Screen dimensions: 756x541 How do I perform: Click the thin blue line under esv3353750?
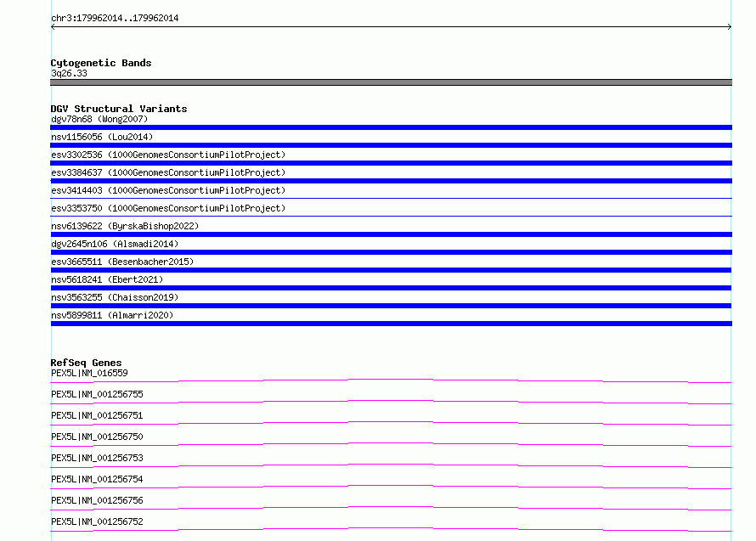pos(391,216)
